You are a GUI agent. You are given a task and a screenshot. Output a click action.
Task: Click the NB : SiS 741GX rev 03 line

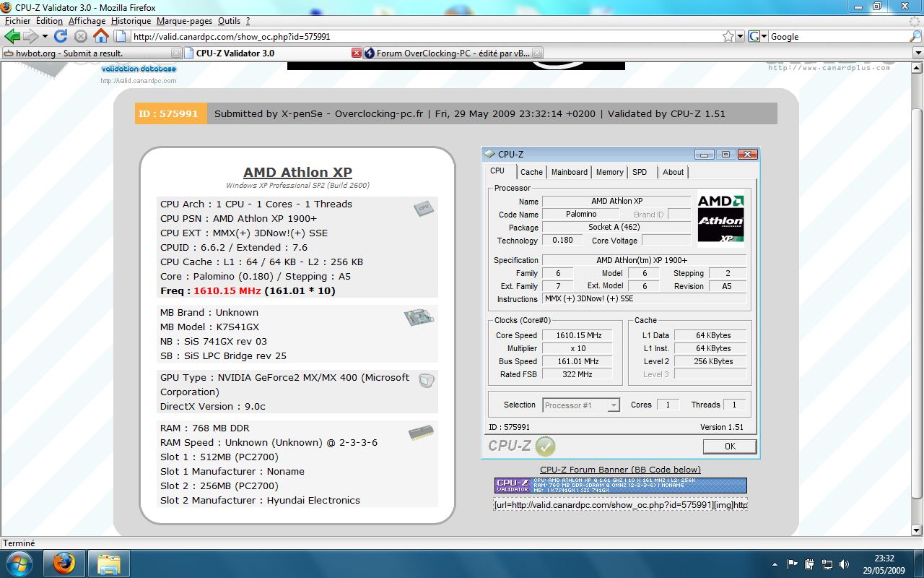coord(214,341)
